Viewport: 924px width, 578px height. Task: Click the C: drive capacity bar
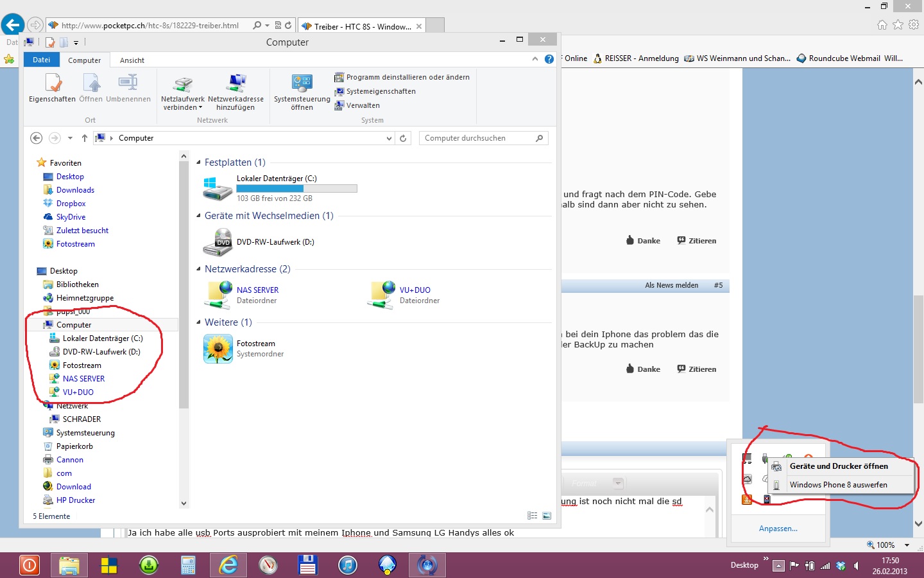(296, 189)
